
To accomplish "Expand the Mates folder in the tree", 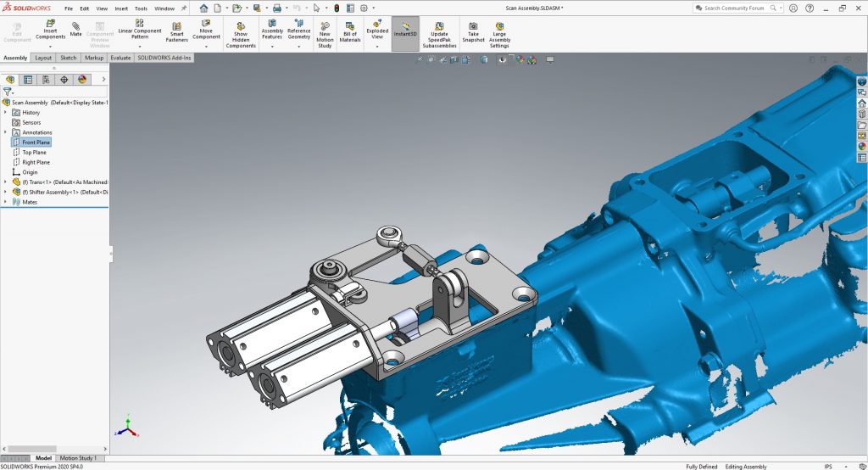I will (6, 202).
